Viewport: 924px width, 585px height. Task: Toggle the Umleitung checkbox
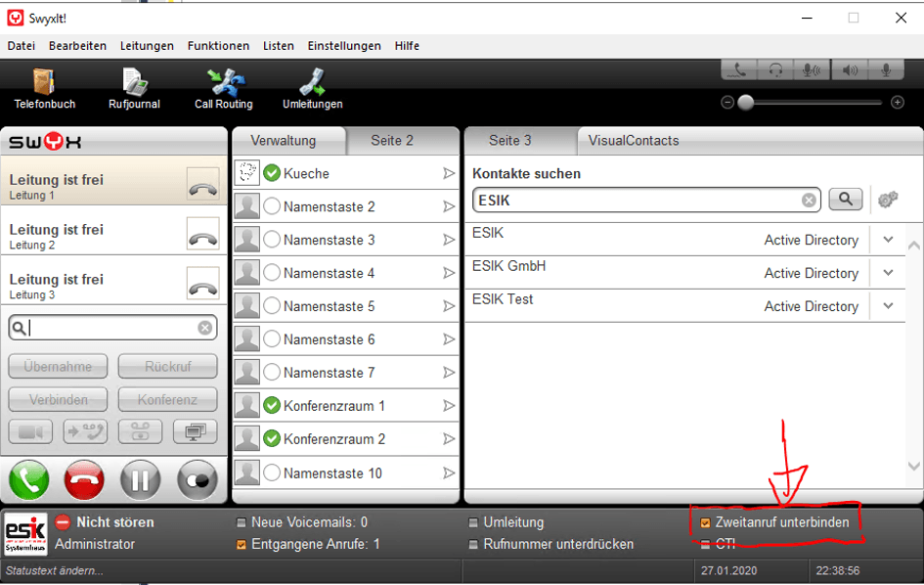(473, 523)
